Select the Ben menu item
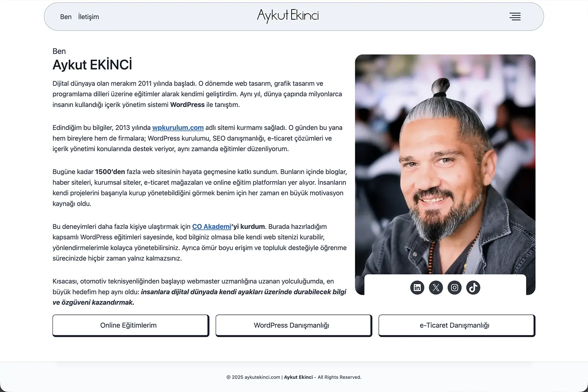 click(x=65, y=16)
